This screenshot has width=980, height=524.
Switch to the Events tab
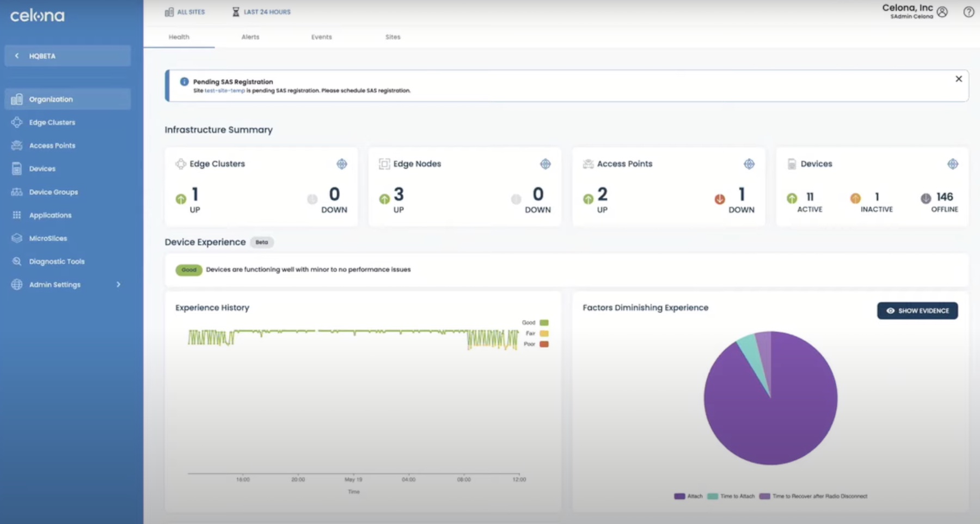[322, 37]
